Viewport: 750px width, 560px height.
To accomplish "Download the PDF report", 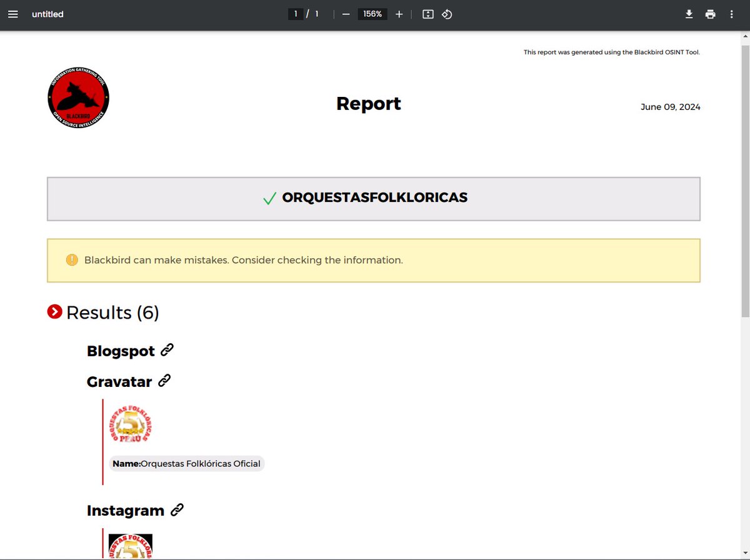I will (x=689, y=14).
